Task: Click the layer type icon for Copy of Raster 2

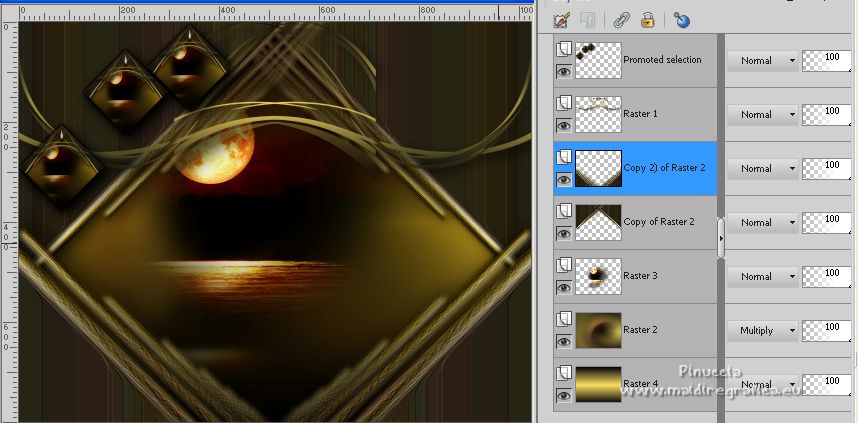Action: pos(564,211)
